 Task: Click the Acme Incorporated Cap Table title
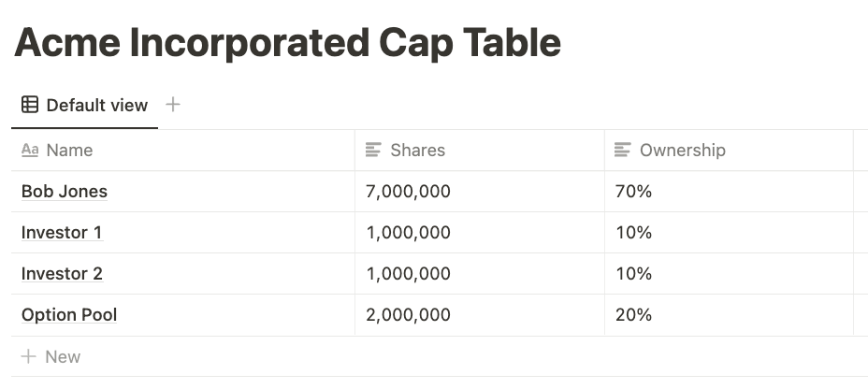(287, 43)
